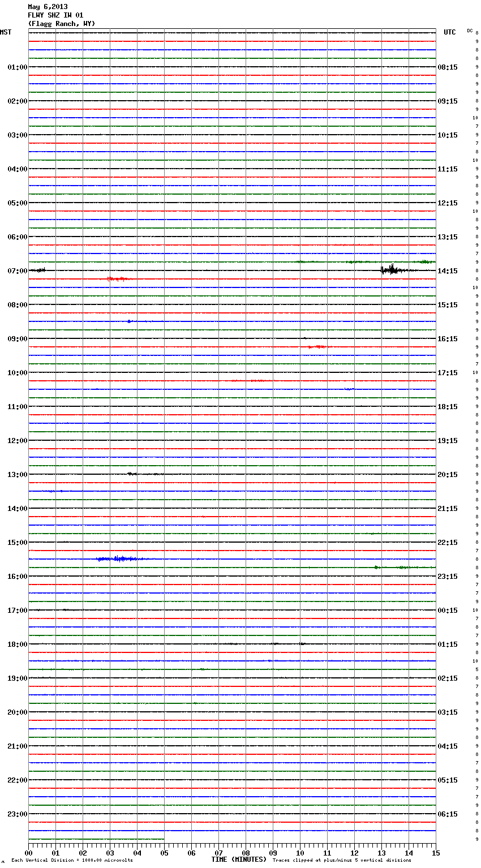Screen dimensions: 481x868
Task: Click the 21:15 UTC time label
Action: click(448, 509)
